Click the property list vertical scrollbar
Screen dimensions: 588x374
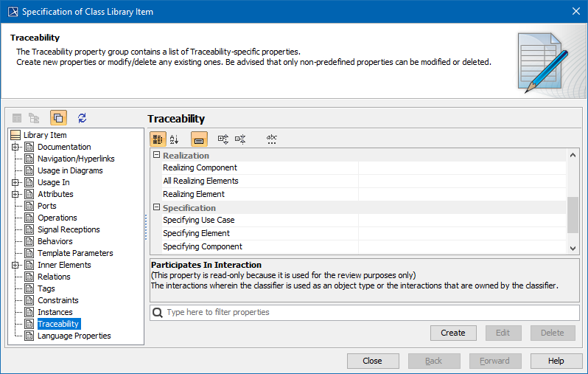573,214
